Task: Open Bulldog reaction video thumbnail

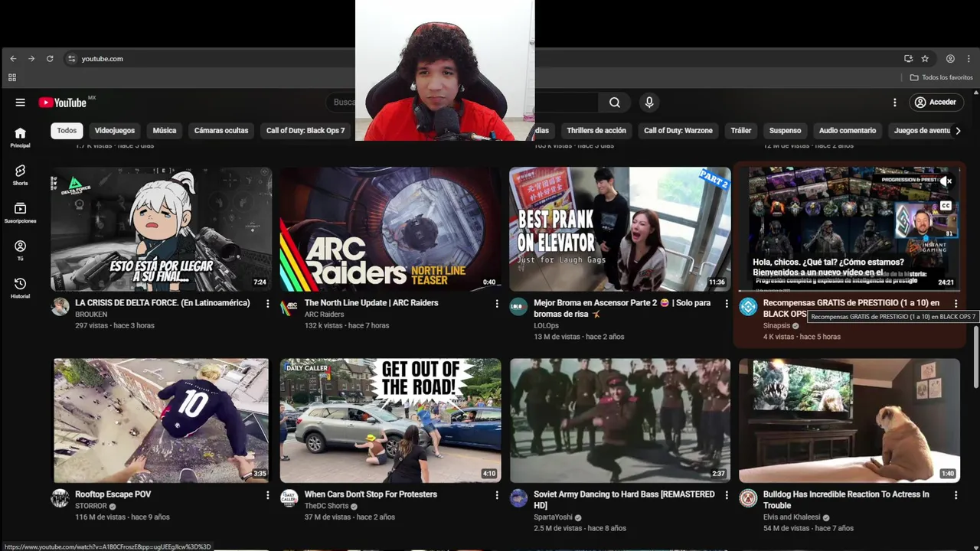Action: coord(850,420)
